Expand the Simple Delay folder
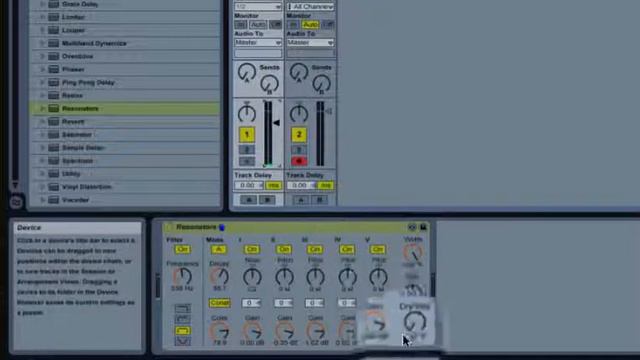This screenshot has width=640, height=360. [x=42, y=148]
